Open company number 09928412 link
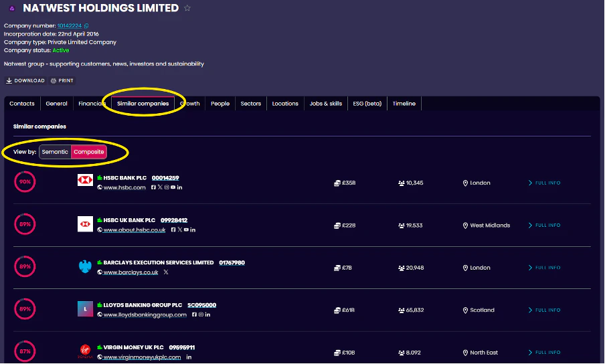 174,220
